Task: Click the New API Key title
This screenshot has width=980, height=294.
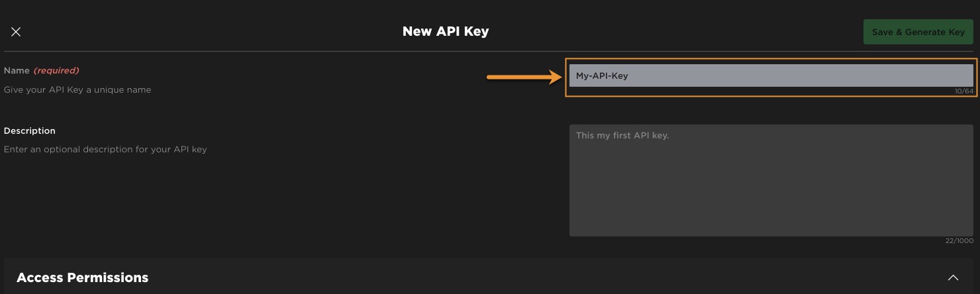Action: coord(445,31)
